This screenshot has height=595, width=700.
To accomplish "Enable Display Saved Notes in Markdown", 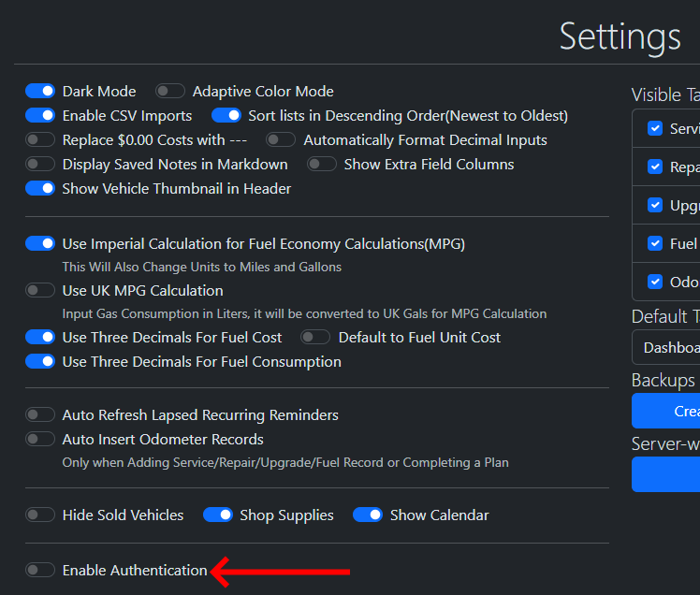I will click(x=40, y=165).
